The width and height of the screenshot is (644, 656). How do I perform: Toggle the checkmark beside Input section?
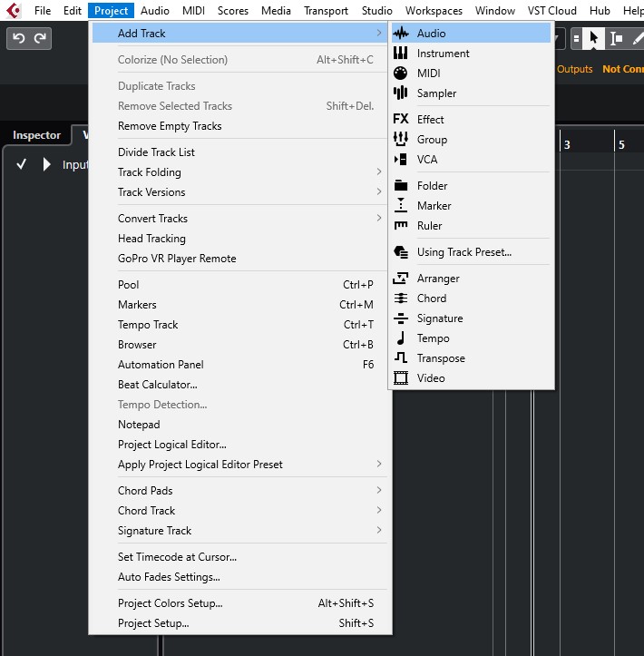(22, 164)
